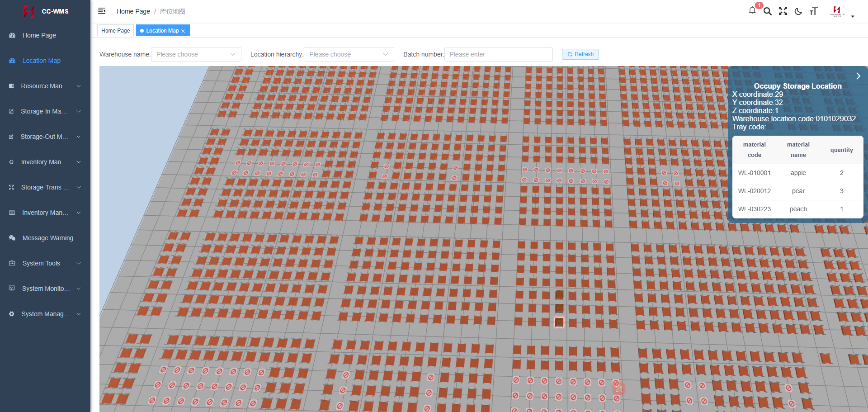Click the Refresh button

click(x=580, y=54)
